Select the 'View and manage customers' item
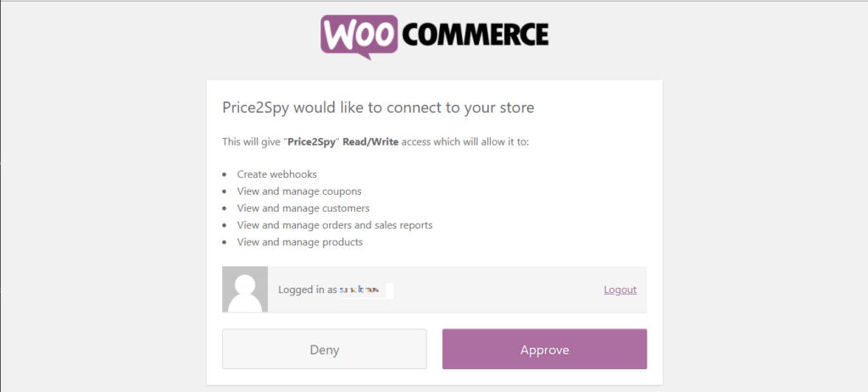This screenshot has height=392, width=868. (303, 208)
